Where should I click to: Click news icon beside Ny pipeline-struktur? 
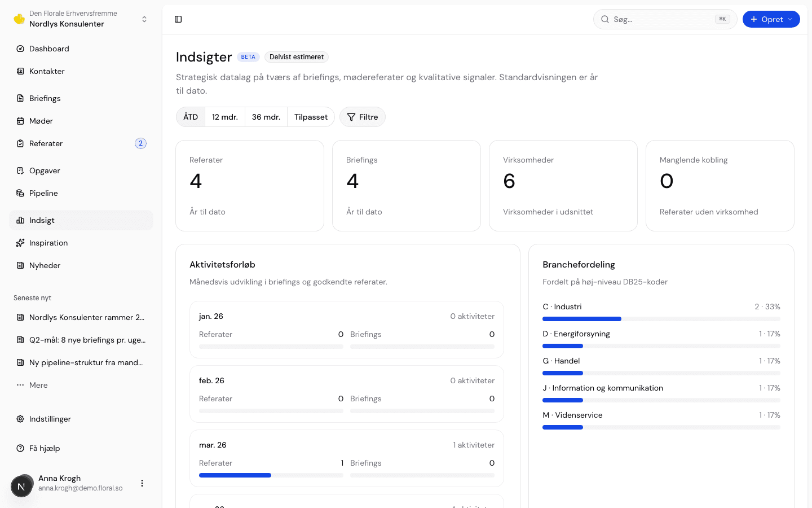(20, 362)
